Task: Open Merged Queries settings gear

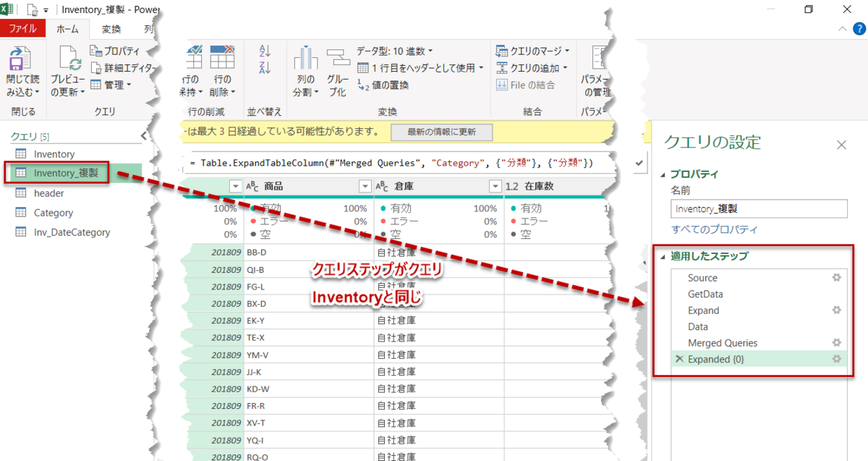Action: click(837, 343)
